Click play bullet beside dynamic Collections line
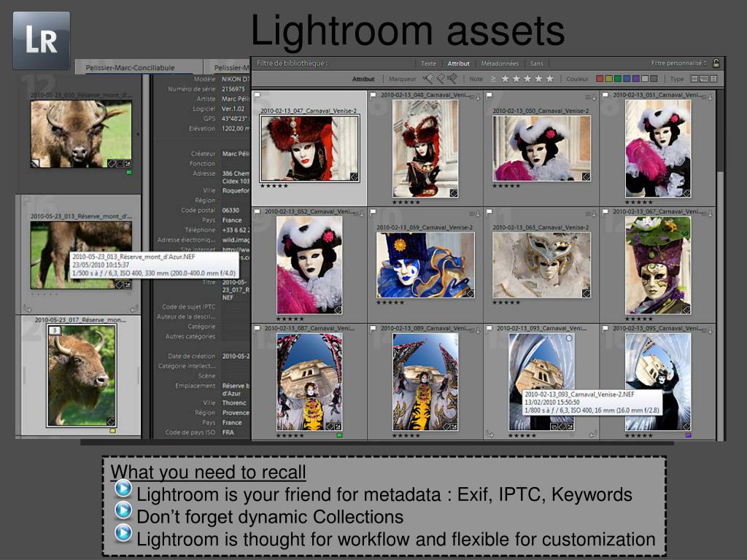Viewport: 747px width, 560px height. click(x=123, y=510)
